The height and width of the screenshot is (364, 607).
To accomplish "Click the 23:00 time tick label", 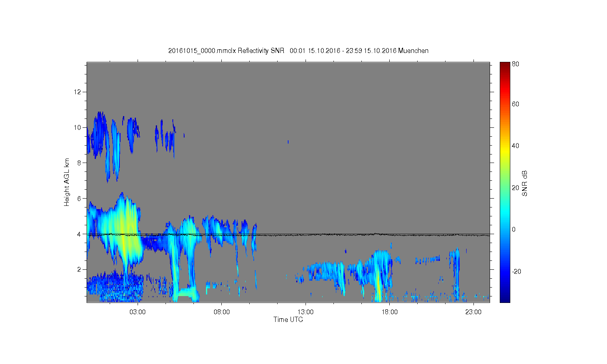I will point(473,312).
